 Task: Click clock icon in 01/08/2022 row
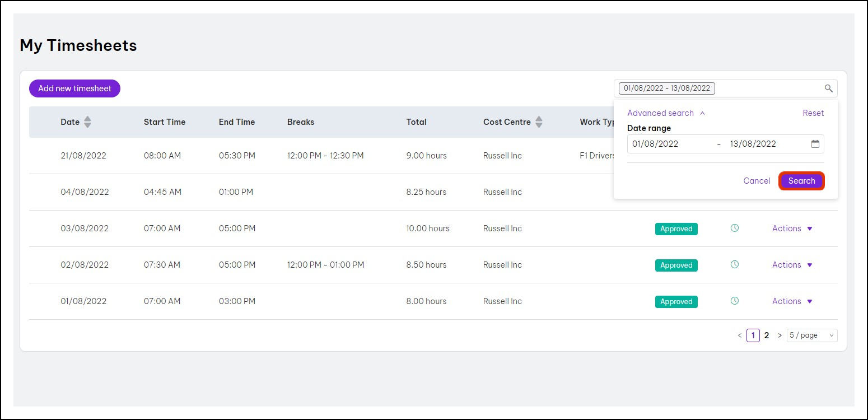click(x=735, y=301)
